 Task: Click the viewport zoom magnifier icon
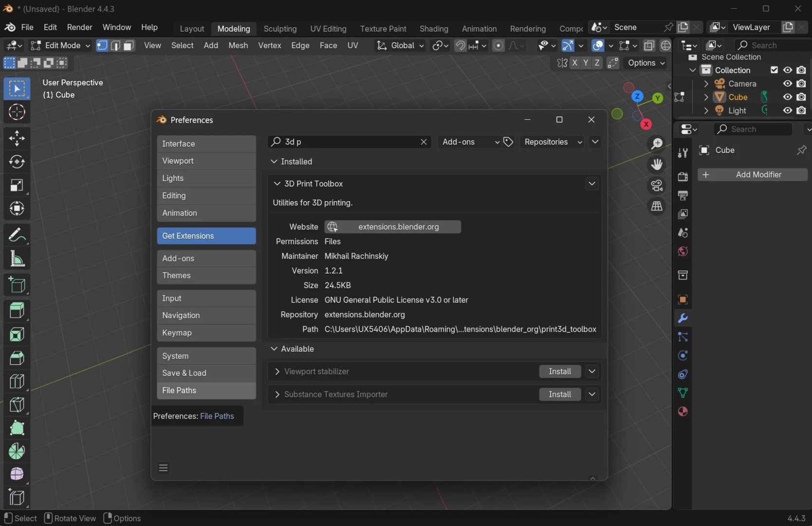click(x=657, y=144)
